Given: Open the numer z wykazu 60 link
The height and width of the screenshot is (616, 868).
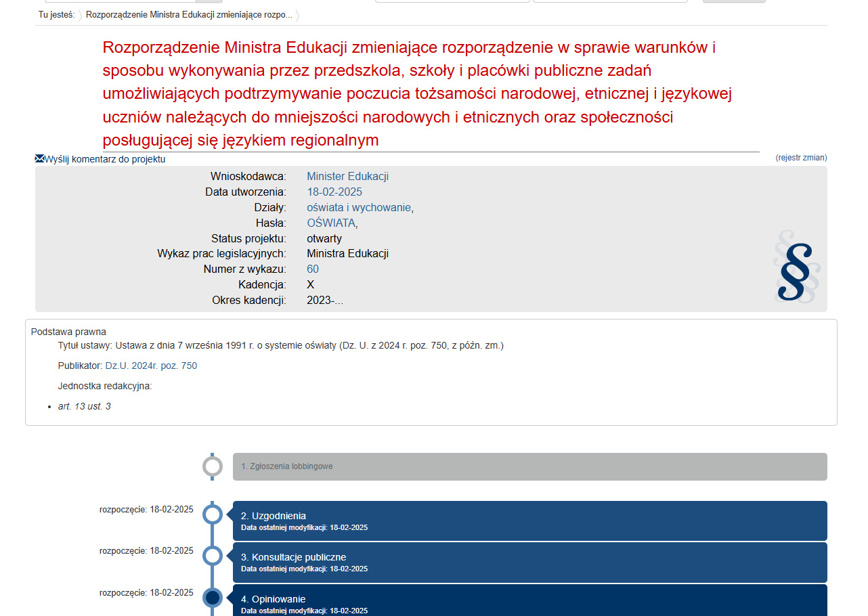Looking at the screenshot, I should tap(313, 269).
